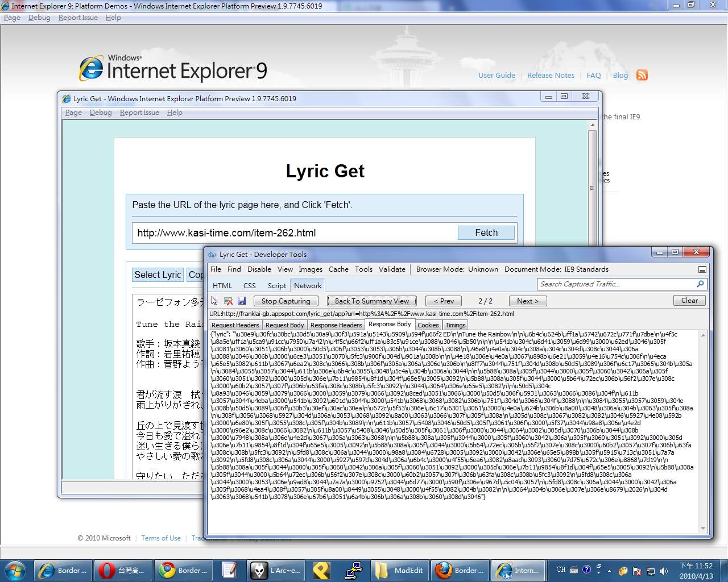Viewport: 728px width, 582px height.
Task: Open the Request Body tab
Action: point(284,325)
